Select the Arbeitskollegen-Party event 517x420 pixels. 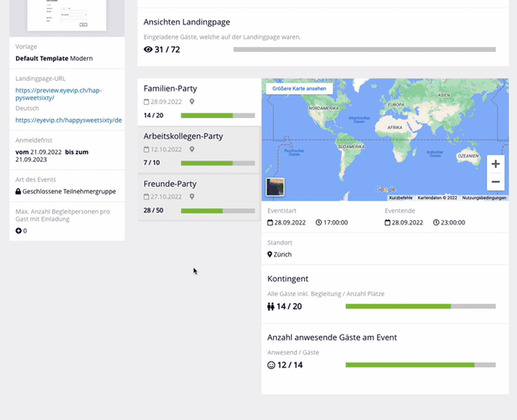coord(199,150)
